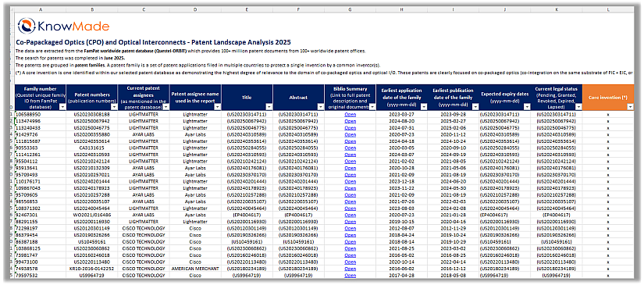Select column G header
The image size is (644, 285).
350,9
